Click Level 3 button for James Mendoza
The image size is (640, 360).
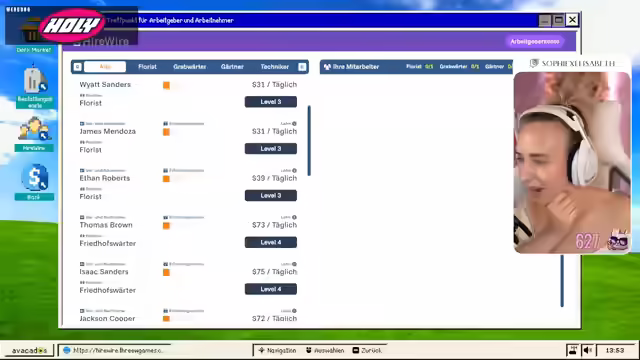pos(271,149)
